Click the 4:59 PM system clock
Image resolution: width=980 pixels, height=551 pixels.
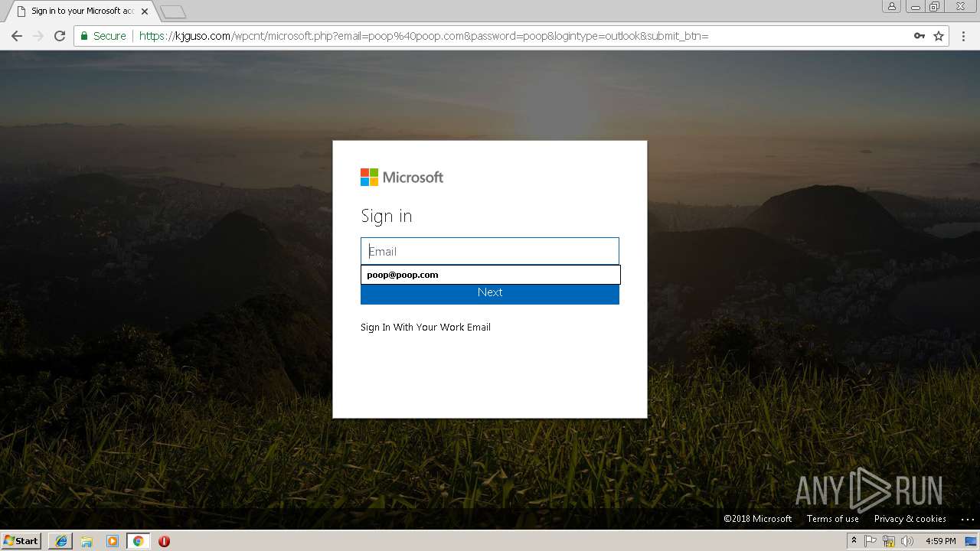[x=940, y=541]
